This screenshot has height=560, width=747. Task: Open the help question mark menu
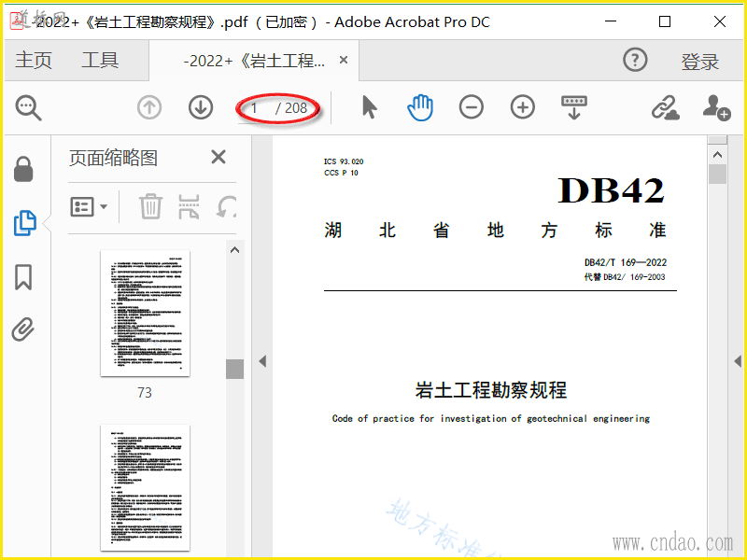point(635,60)
